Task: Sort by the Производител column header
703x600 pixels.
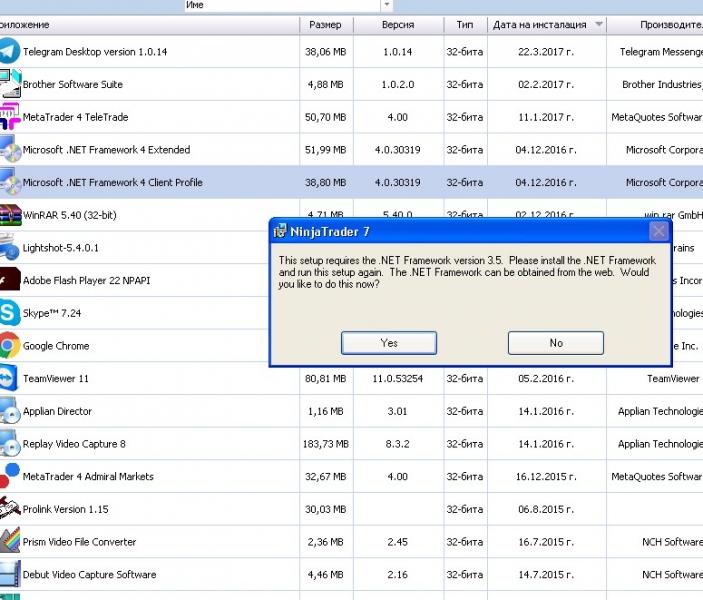Action: 655,25
